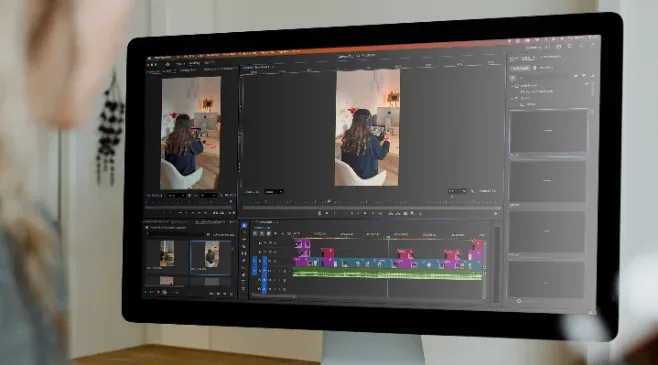Click the Insert button in Source monitor

tap(215, 213)
